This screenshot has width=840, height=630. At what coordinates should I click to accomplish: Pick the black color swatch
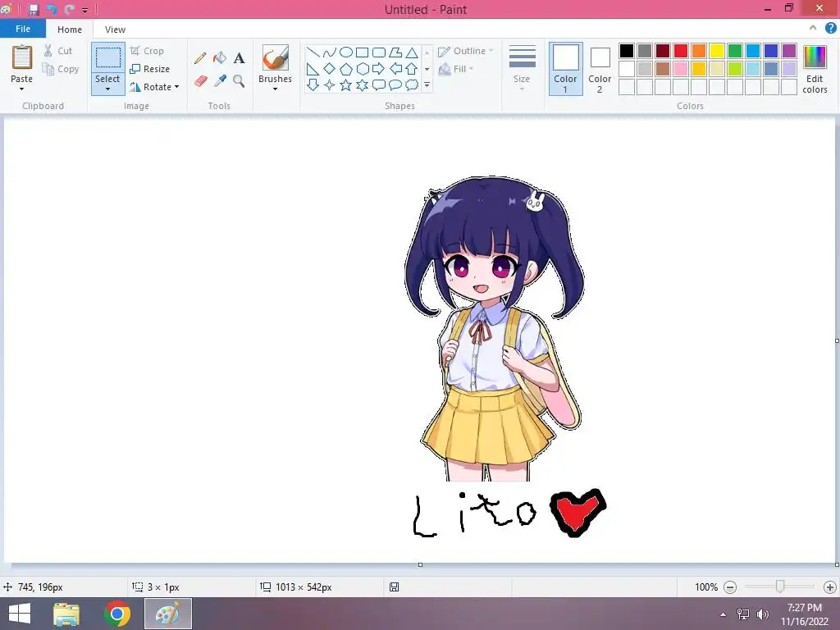627,51
